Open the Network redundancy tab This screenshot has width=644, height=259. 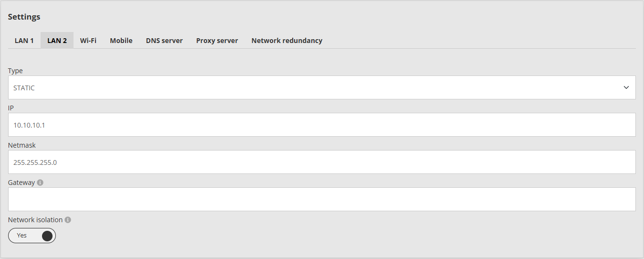287,41
